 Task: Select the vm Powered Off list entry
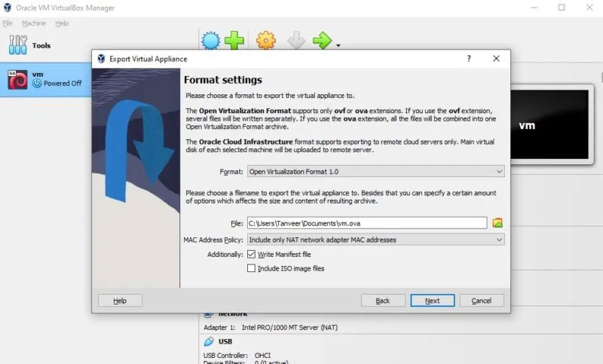coord(46,80)
